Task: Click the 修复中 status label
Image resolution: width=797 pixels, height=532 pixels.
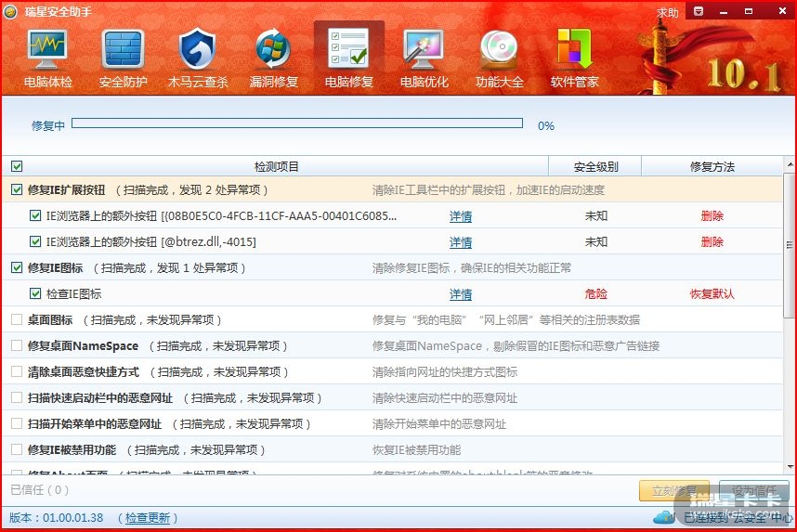Action: pos(48,125)
